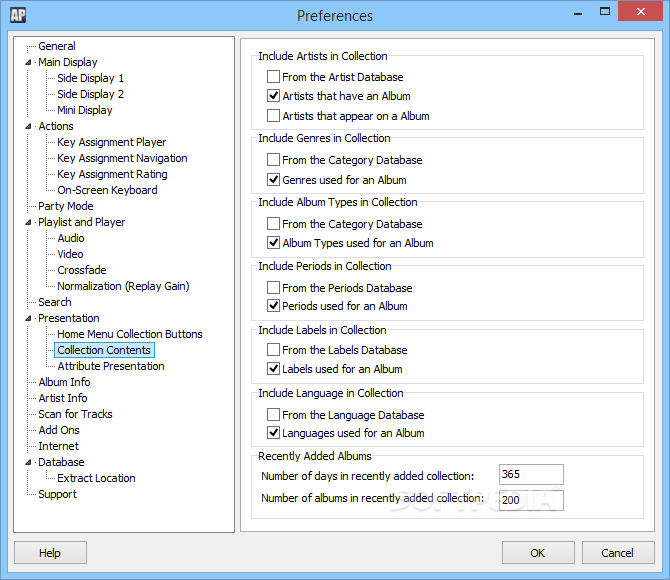The width and height of the screenshot is (670, 580).
Task: Enable From the Artist Database checkbox
Action: click(x=273, y=77)
